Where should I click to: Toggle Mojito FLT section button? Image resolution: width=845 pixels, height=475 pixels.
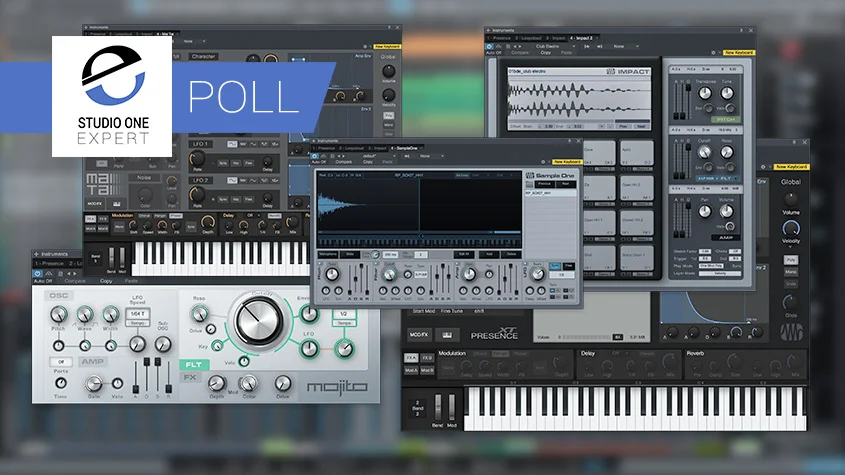194,365
